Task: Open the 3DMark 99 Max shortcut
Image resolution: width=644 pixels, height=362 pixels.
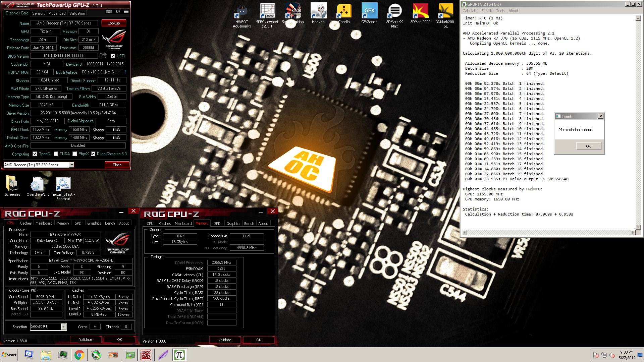Action: (394, 16)
